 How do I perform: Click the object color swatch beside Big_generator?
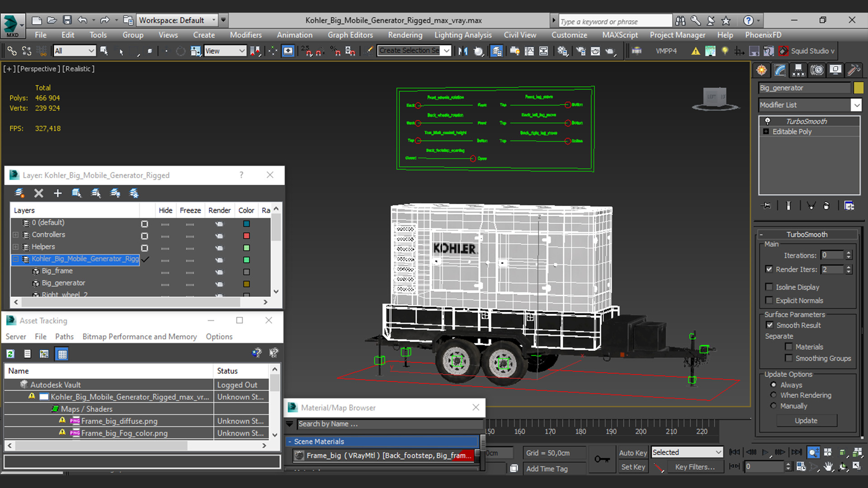[x=858, y=88]
